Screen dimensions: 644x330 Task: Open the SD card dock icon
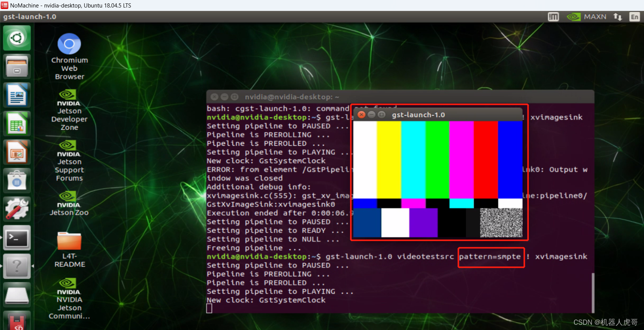click(17, 321)
